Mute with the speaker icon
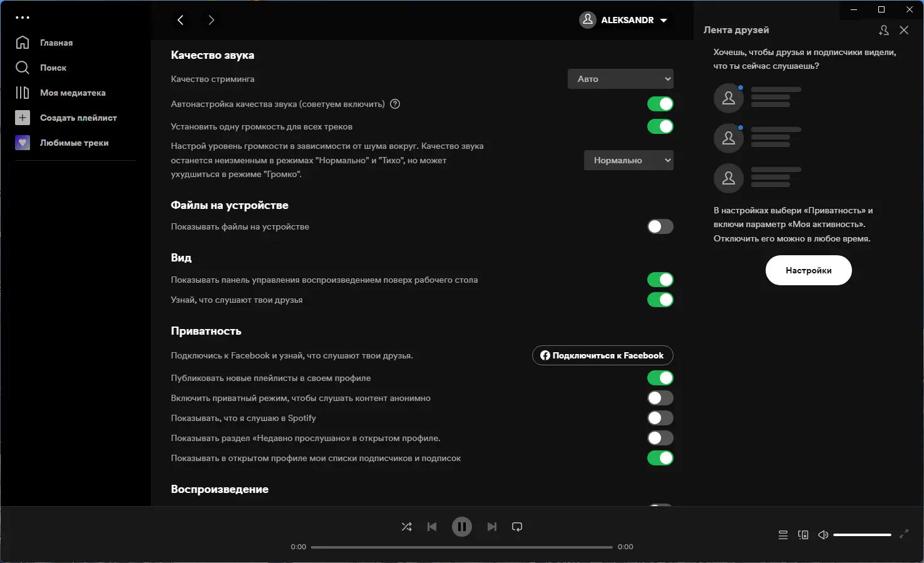The height and width of the screenshot is (563, 924). tap(823, 535)
